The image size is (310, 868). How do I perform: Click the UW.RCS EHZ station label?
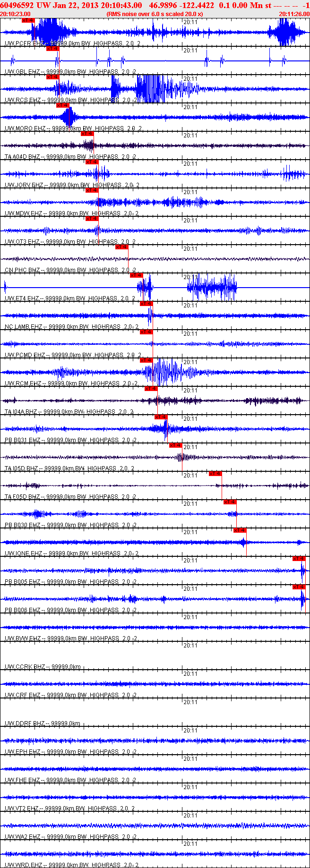pyautogui.click(x=23, y=100)
